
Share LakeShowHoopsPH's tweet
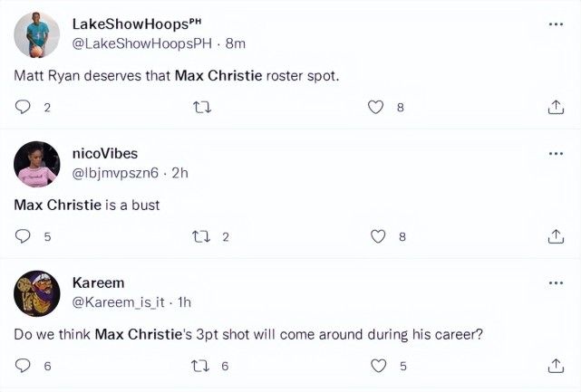point(556,107)
